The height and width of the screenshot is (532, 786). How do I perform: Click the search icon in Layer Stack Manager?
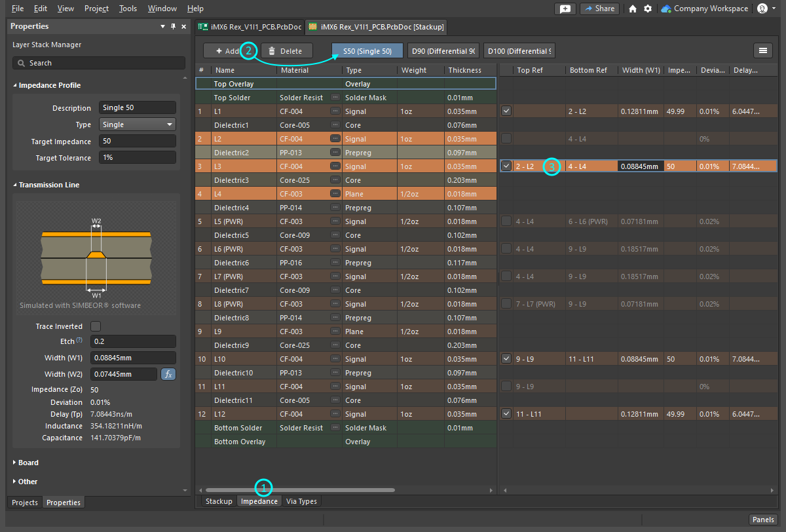point(21,63)
